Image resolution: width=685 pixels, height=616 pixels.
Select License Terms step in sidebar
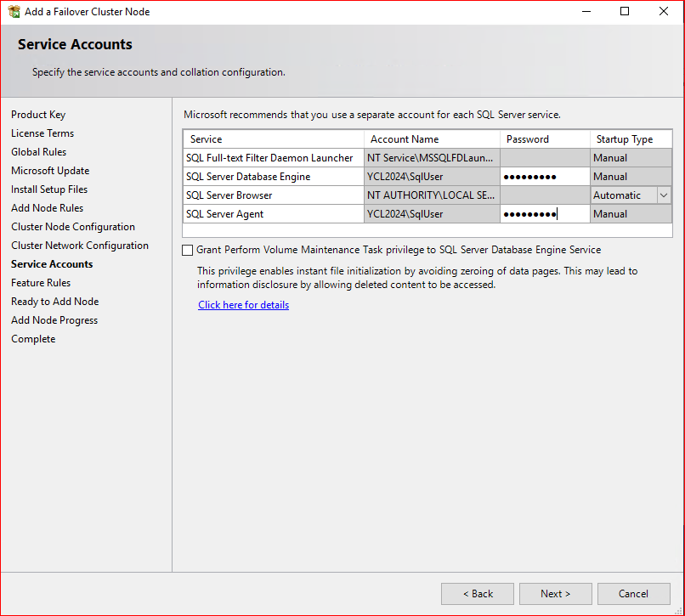[42, 133]
